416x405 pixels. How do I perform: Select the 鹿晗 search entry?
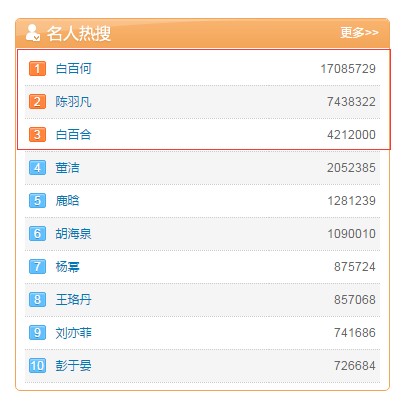(68, 201)
